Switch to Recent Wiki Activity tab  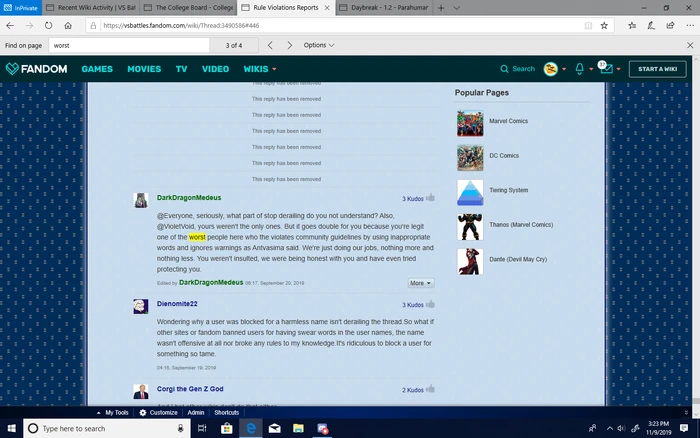tap(92, 8)
